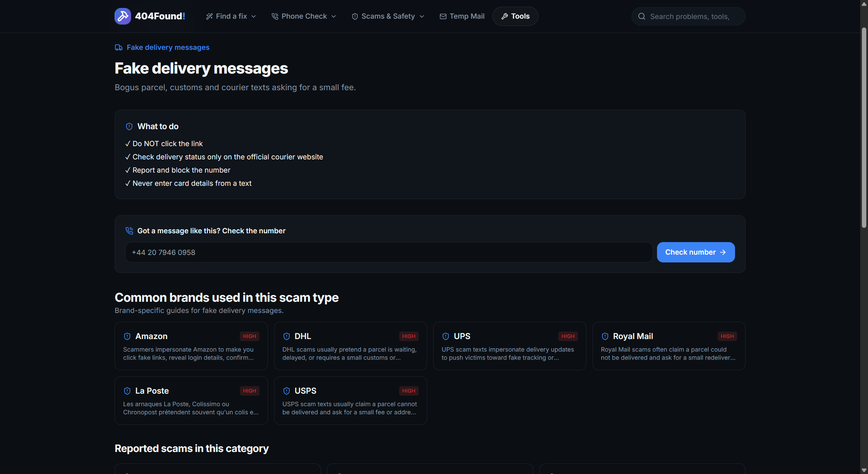Click 'Brand-specific guides for fake delivery messages.' text
This screenshot has height=474, width=868.
(199, 311)
